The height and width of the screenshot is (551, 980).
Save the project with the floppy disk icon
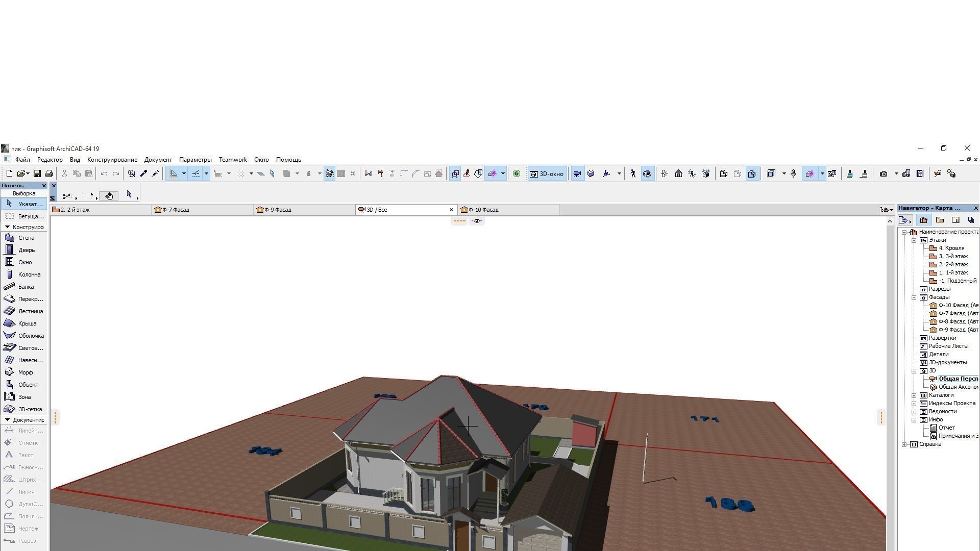click(37, 174)
